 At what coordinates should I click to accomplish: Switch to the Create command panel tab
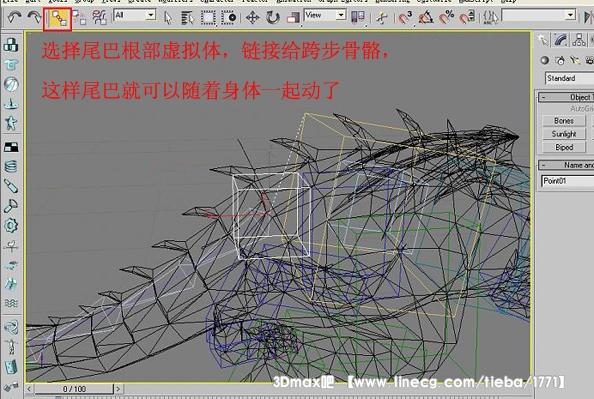(x=543, y=40)
